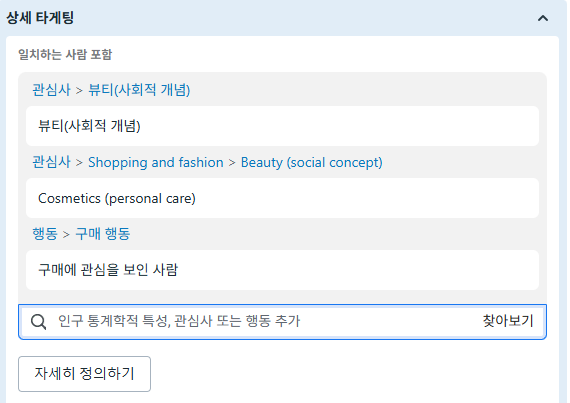The image size is (570, 403).
Task: Focus the 인구 통계학적 특성 search field
Action: click(x=282, y=322)
